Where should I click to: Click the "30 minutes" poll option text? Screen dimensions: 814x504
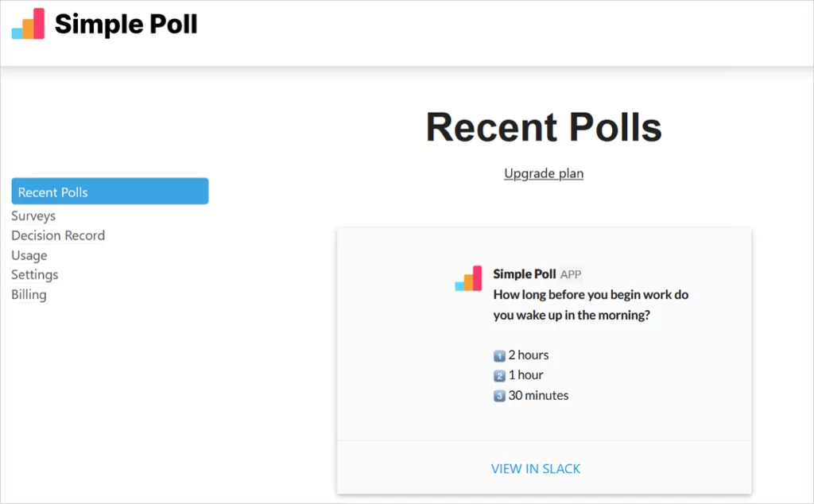coord(538,395)
